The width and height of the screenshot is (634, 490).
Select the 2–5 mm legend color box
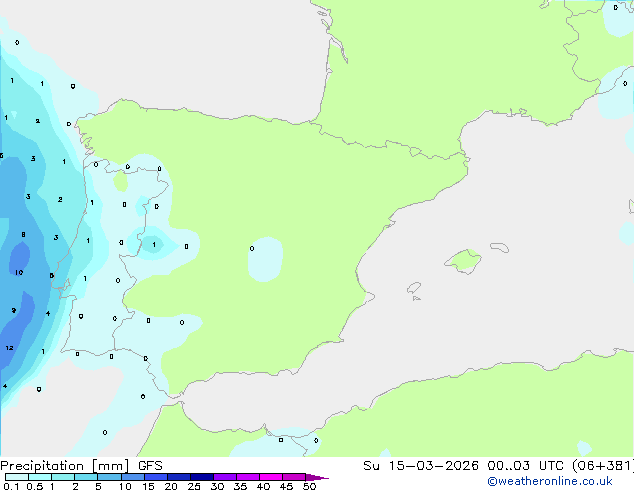[86, 477]
